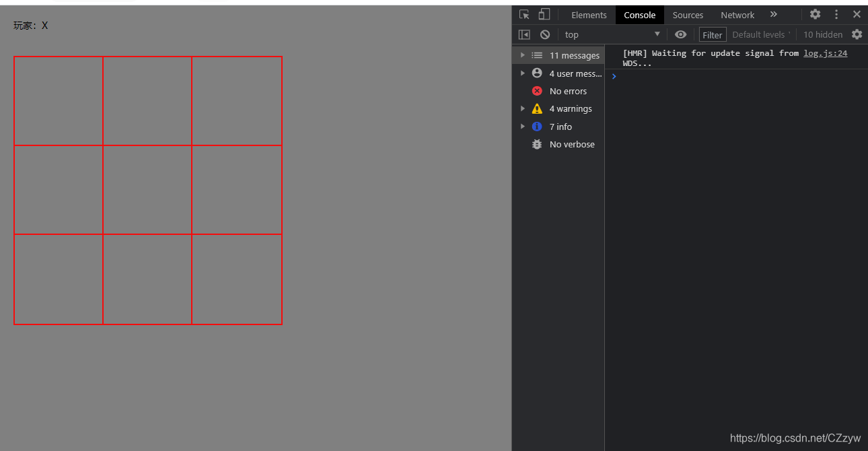Click the top-right tic-tac-toe cell
868x451 pixels.
[x=237, y=101]
